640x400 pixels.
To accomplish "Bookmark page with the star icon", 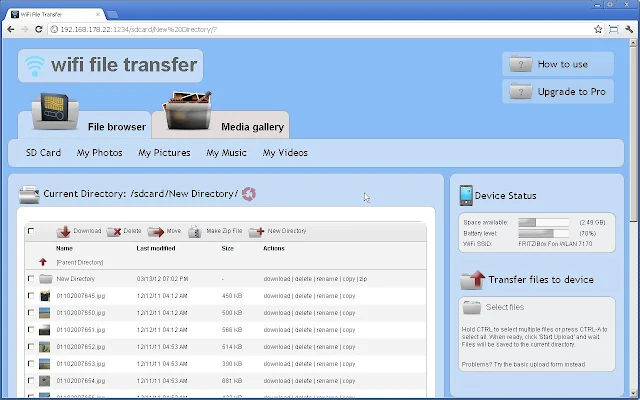I will coord(598,29).
